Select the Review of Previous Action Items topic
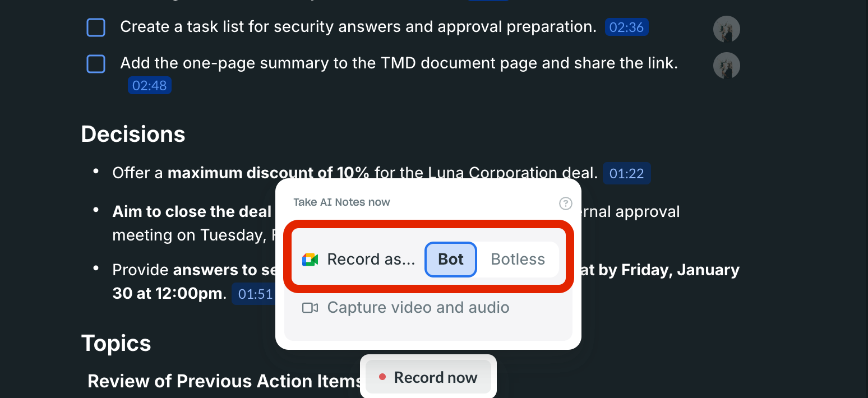Image resolution: width=868 pixels, height=398 pixels. coord(224,381)
